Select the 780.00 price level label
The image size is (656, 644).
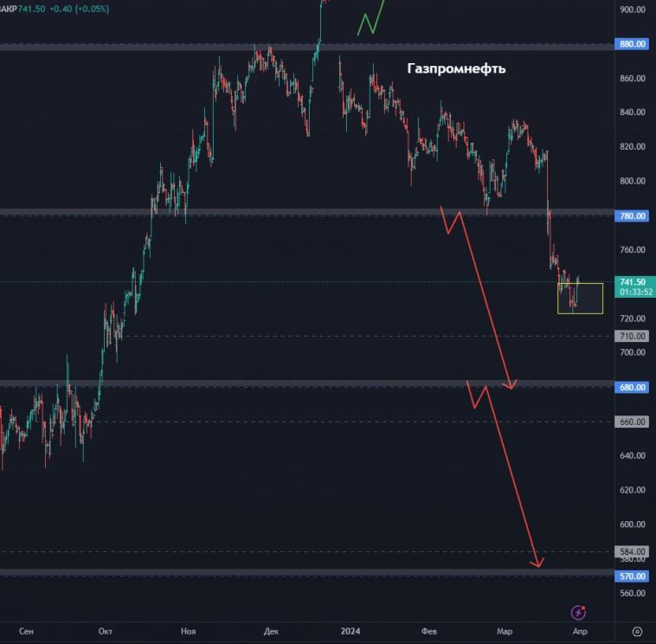[x=632, y=216]
